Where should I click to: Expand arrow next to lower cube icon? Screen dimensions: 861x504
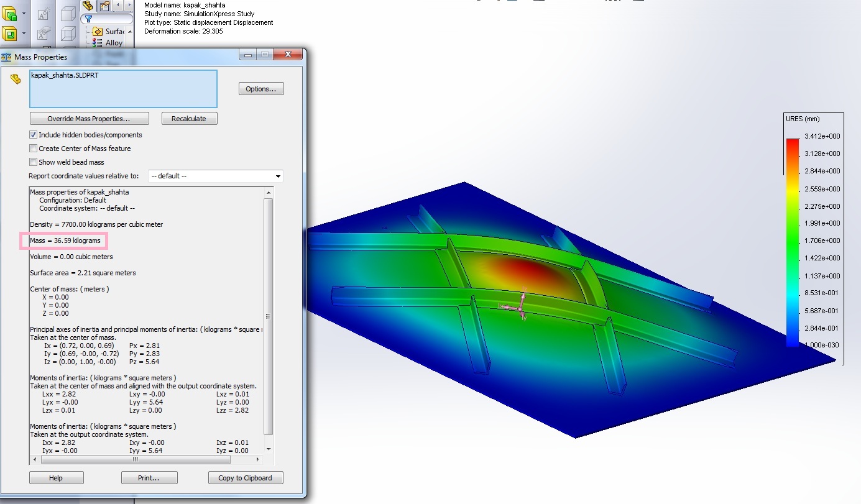click(24, 33)
